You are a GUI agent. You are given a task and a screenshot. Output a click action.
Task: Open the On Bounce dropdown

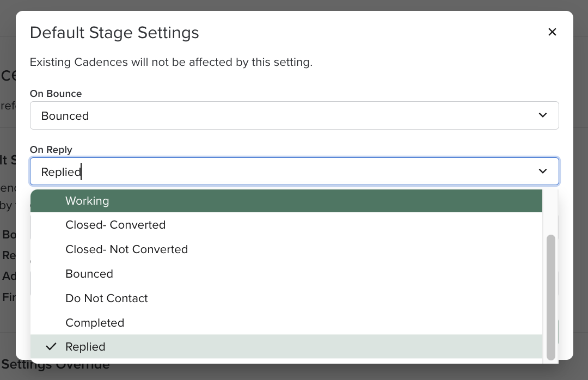point(295,115)
